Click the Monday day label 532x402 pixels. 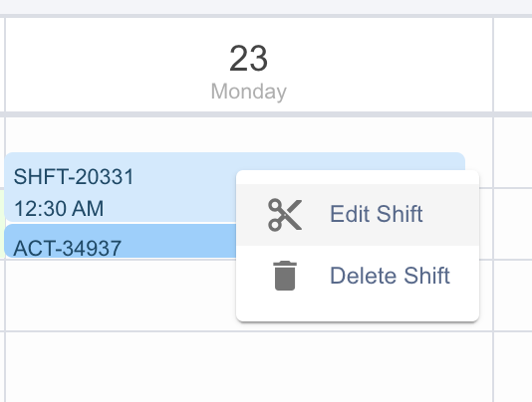(x=249, y=92)
